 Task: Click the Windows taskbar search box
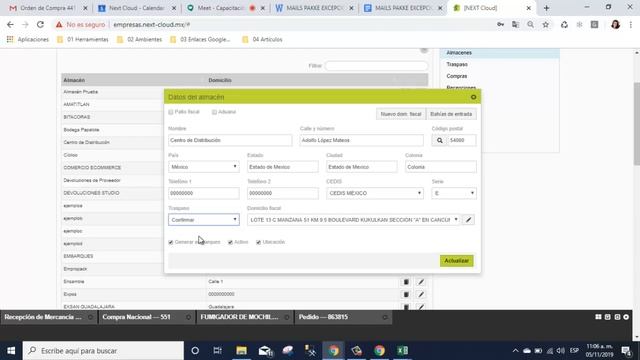(x=103, y=351)
